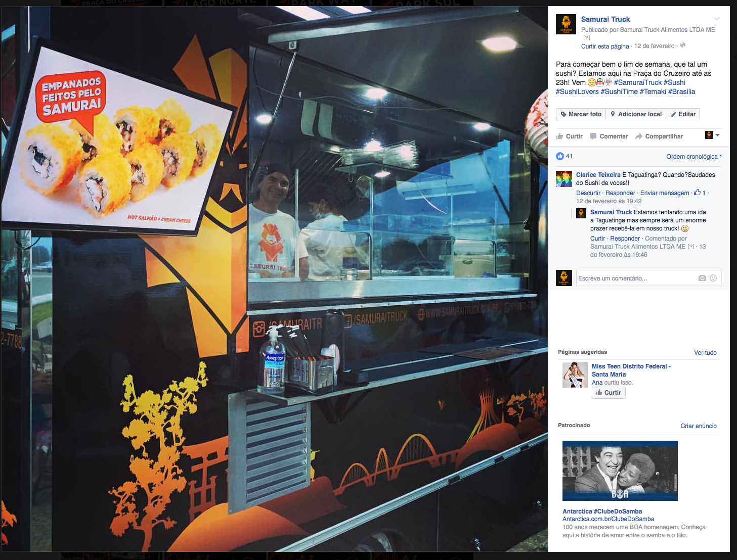Click inside Escreva um comentário field

pyautogui.click(x=636, y=278)
